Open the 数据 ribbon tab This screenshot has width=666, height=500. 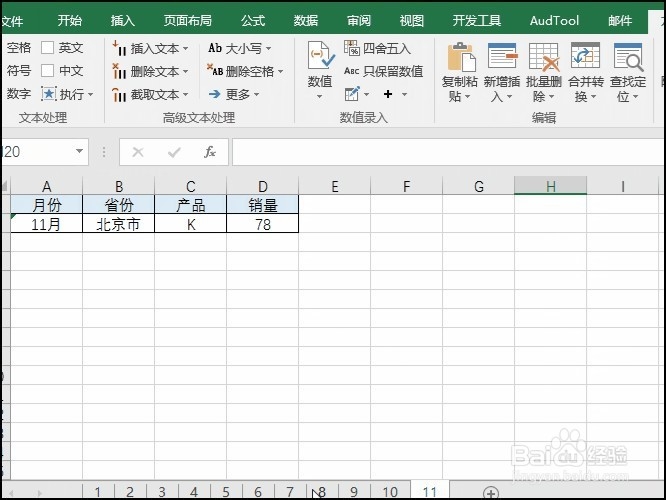(x=306, y=20)
